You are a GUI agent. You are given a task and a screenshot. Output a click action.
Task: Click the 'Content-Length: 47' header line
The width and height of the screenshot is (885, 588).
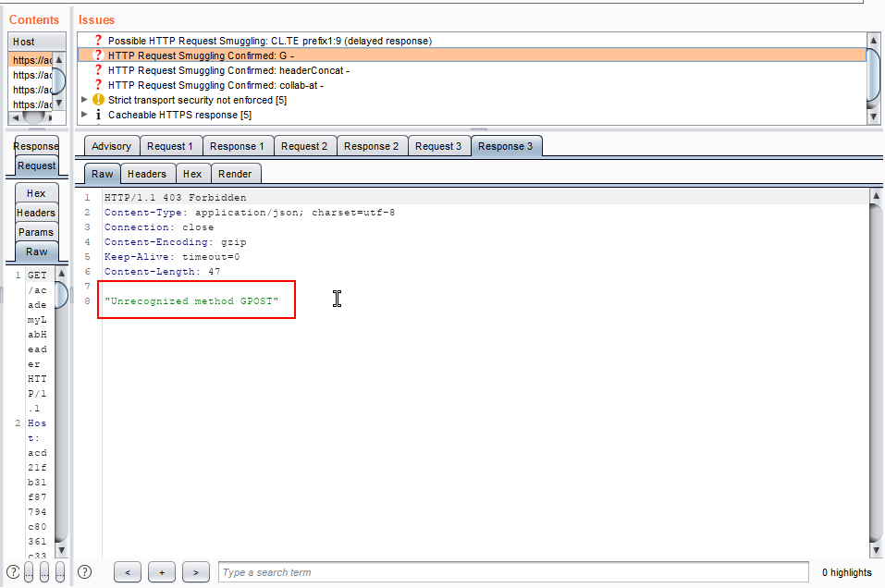(x=163, y=272)
